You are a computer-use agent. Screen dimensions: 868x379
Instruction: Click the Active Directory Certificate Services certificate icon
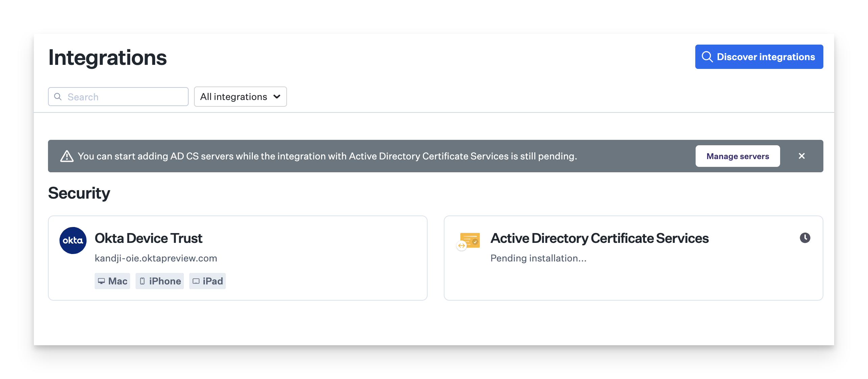point(469,241)
